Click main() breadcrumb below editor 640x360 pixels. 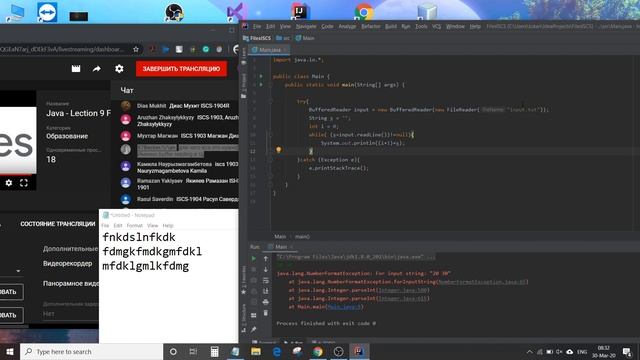[302, 236]
